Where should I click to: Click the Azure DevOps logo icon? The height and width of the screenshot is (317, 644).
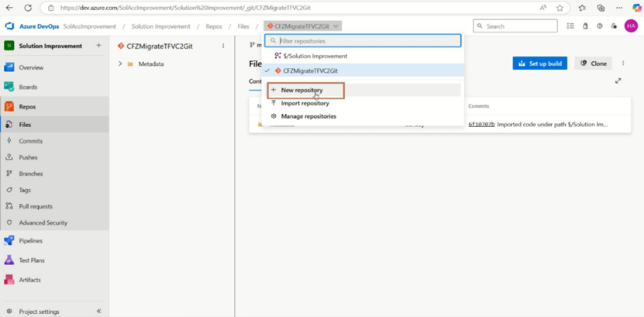tap(9, 26)
